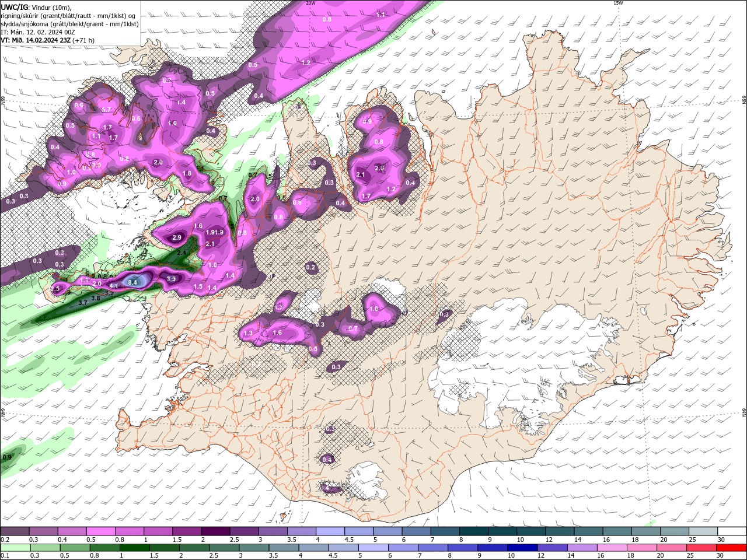
Task: Click the initial time line 'IT: Mán. 12. 02. 2024 00Z'
Action: (x=39, y=32)
